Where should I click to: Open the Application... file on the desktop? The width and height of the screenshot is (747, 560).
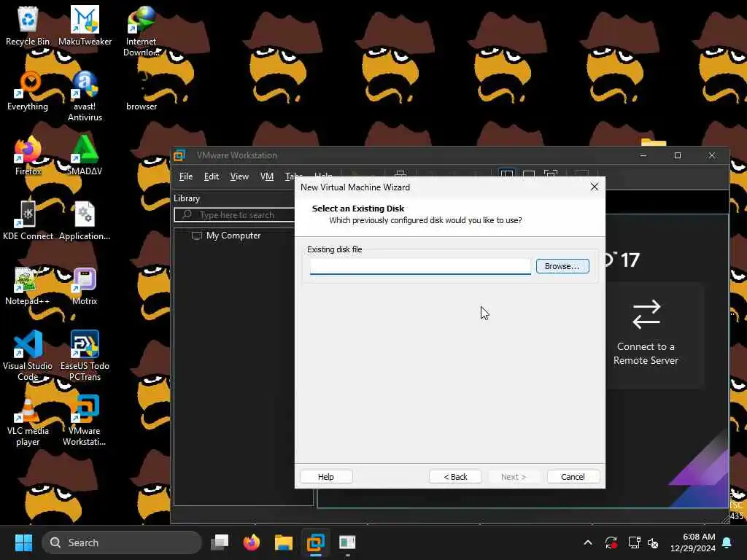click(x=85, y=221)
